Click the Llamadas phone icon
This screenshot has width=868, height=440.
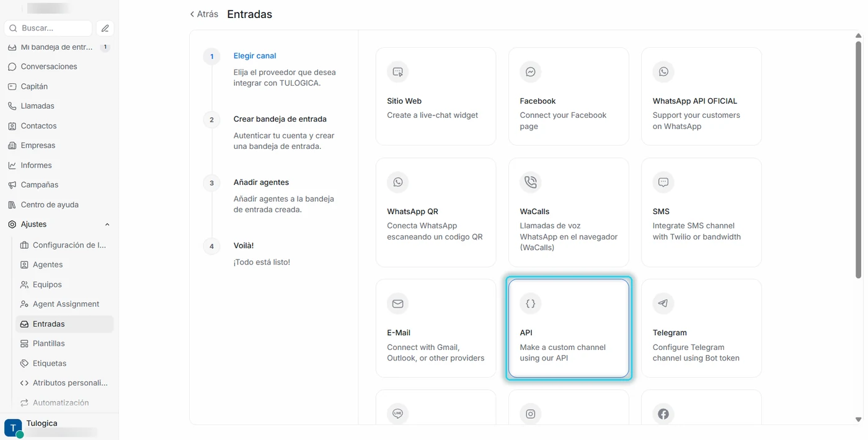(12, 106)
